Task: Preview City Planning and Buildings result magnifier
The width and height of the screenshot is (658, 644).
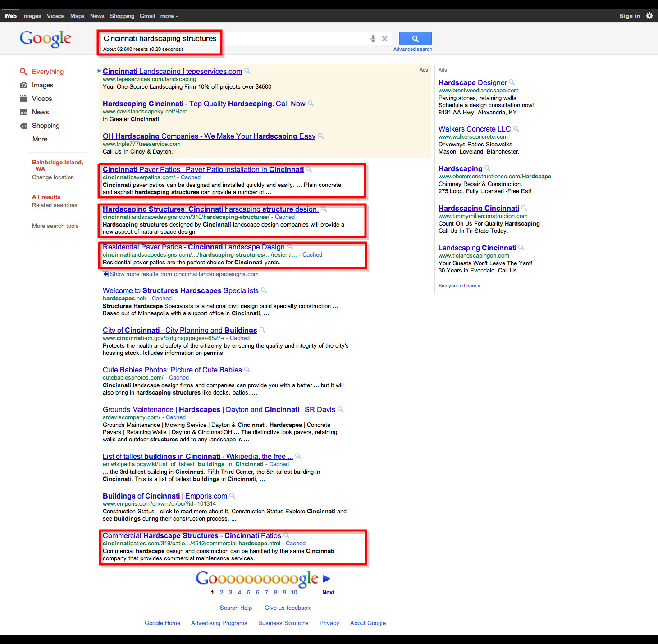Action: point(262,330)
